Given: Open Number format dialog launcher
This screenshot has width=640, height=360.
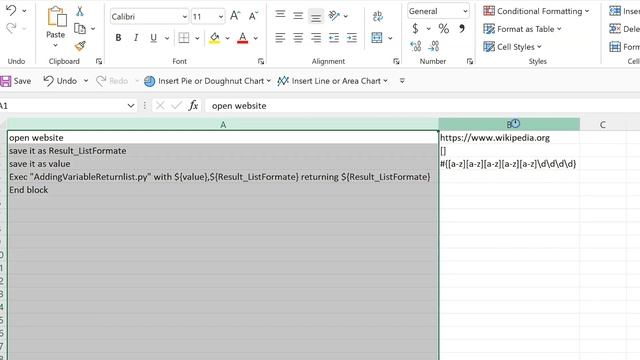Looking at the screenshot, I should 470,61.
